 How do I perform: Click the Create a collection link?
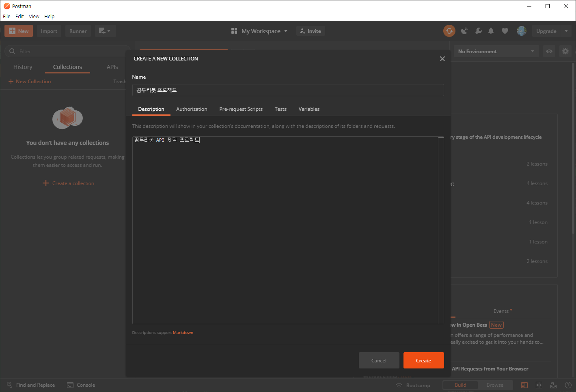[x=68, y=183]
